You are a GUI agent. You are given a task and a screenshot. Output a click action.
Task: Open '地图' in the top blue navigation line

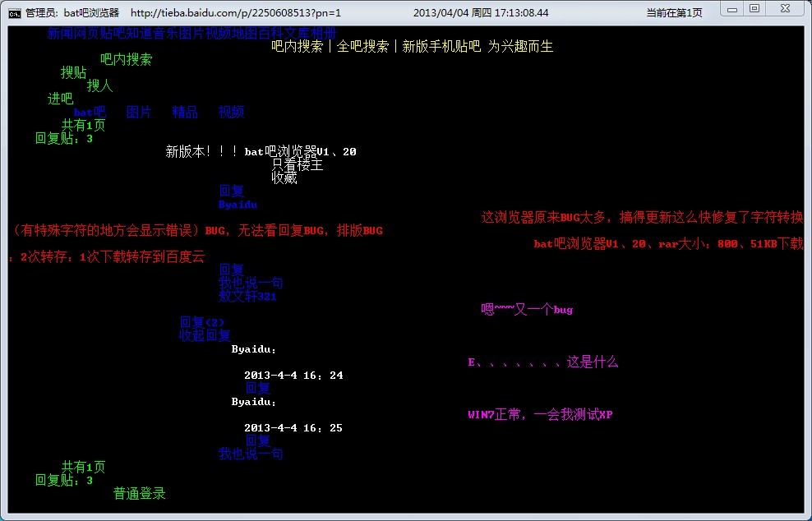coord(245,34)
